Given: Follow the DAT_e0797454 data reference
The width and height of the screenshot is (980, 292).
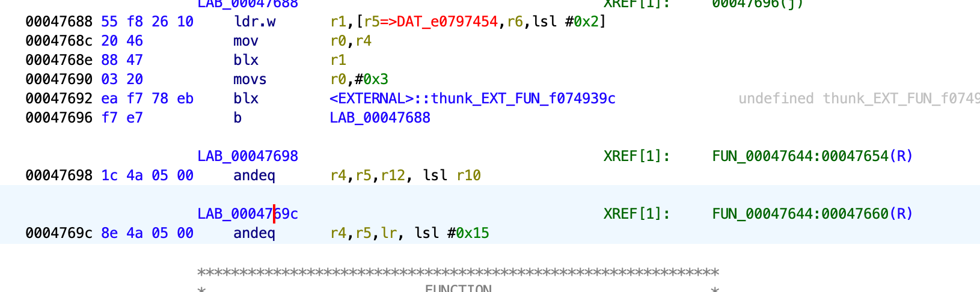Looking at the screenshot, I should (447, 22).
